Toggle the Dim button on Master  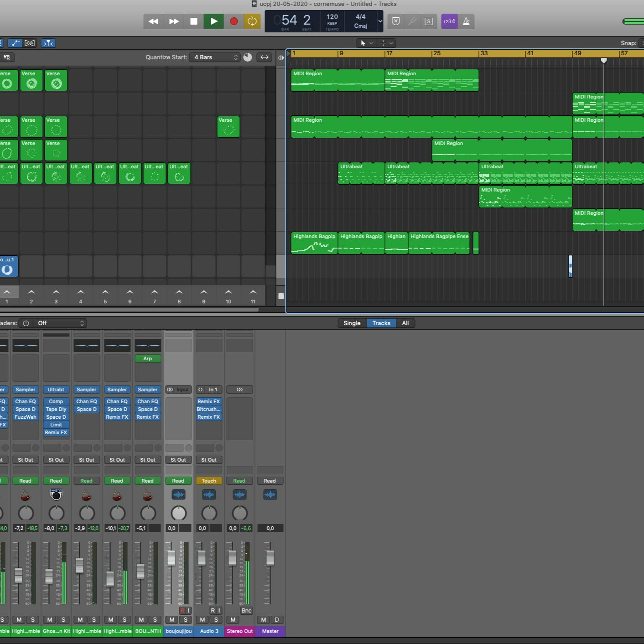(x=276, y=620)
